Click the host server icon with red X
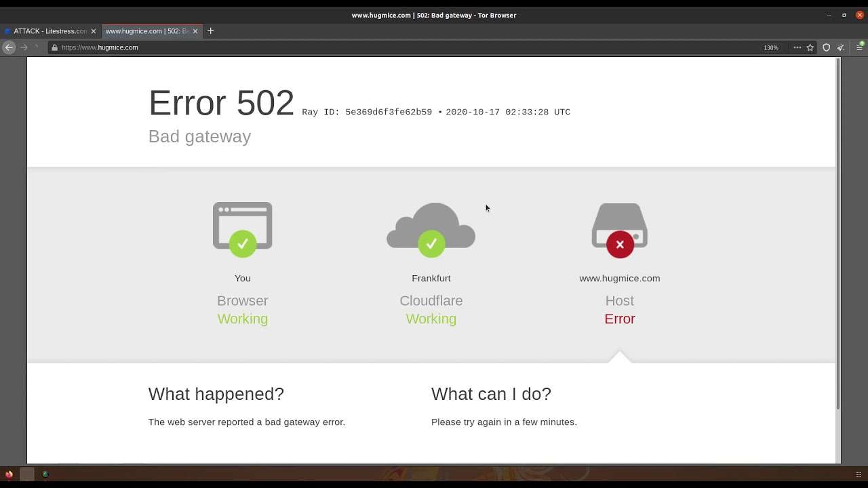The width and height of the screenshot is (868, 488). [620, 230]
